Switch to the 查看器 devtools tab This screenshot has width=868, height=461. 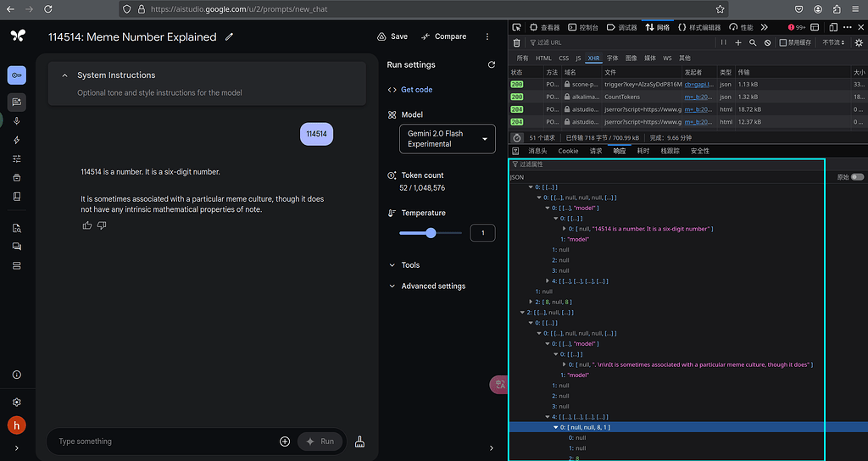click(545, 27)
